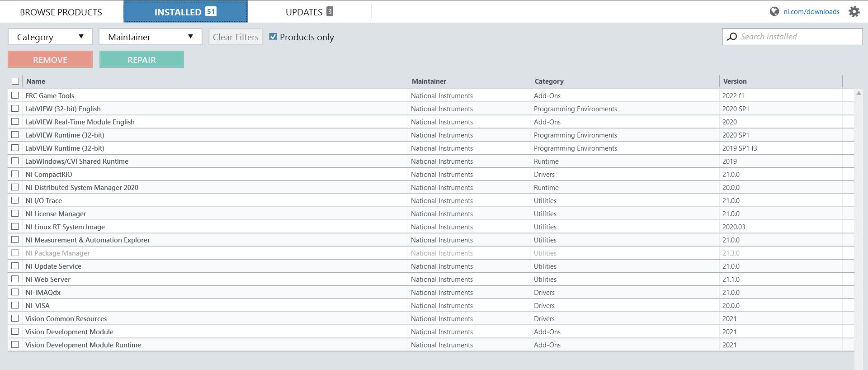Sort by the Maintainer column header
The image size is (868, 370).
point(429,81)
